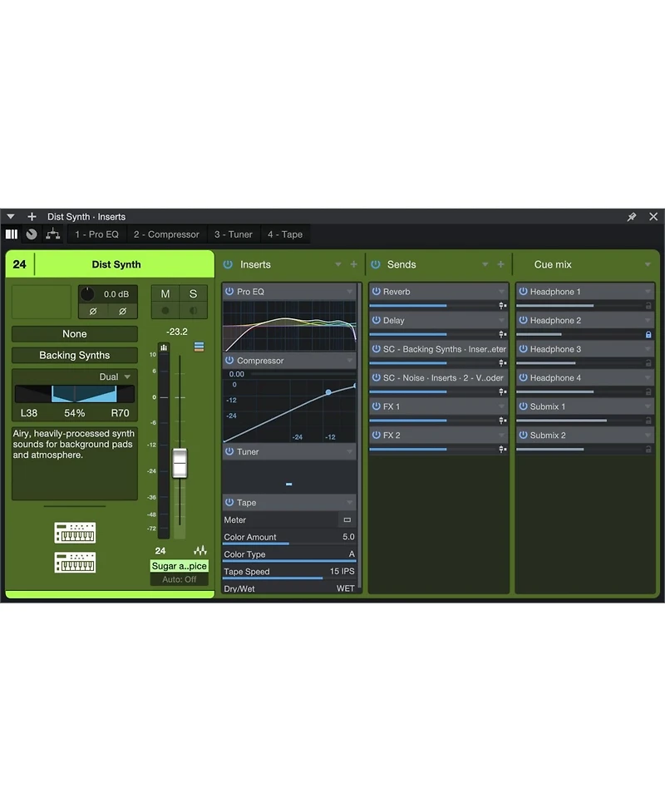Toggle Headphone 1 cue mix power
The height and width of the screenshot is (812, 665).
click(523, 291)
